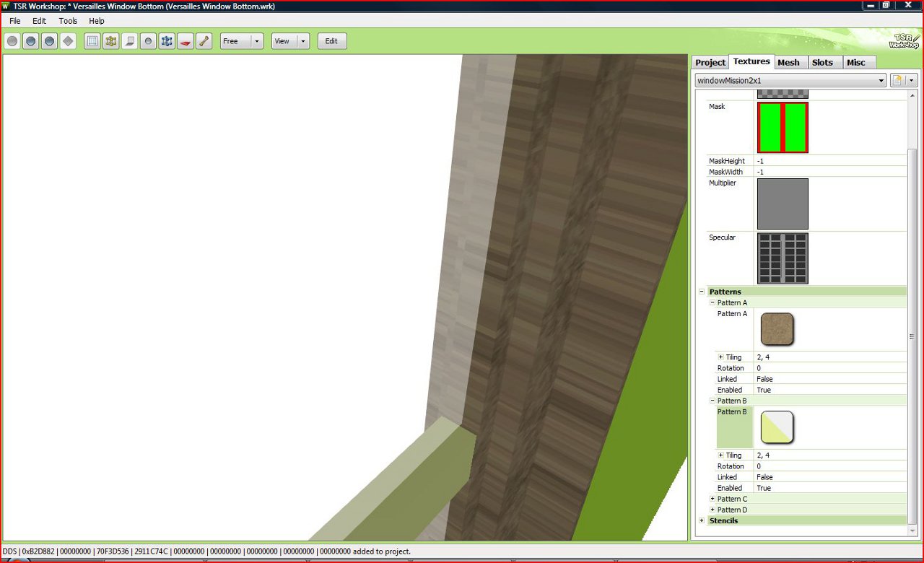Select the red ground plane icon
Viewport: 924px width, 563px height.
(x=186, y=41)
